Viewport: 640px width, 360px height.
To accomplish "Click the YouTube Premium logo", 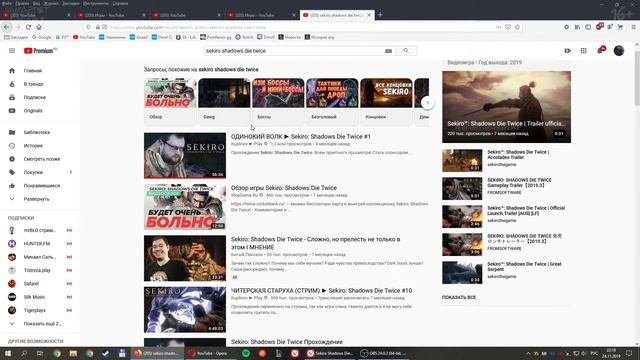I will (40, 51).
